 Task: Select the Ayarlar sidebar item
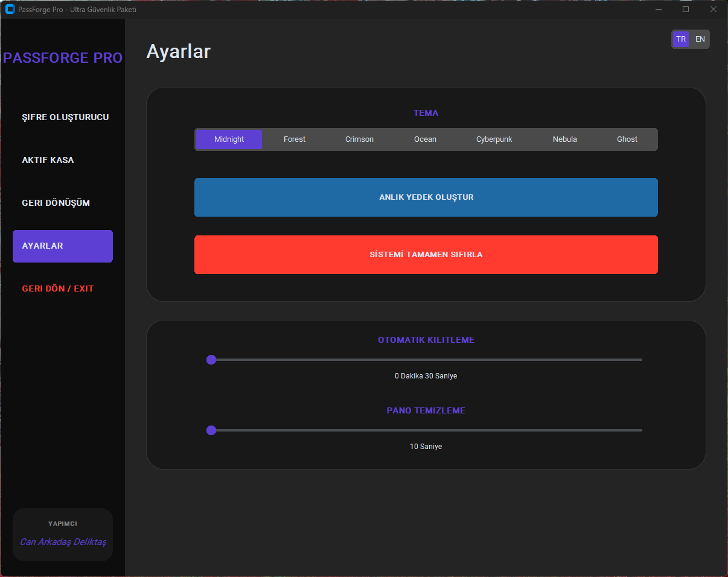click(x=62, y=246)
